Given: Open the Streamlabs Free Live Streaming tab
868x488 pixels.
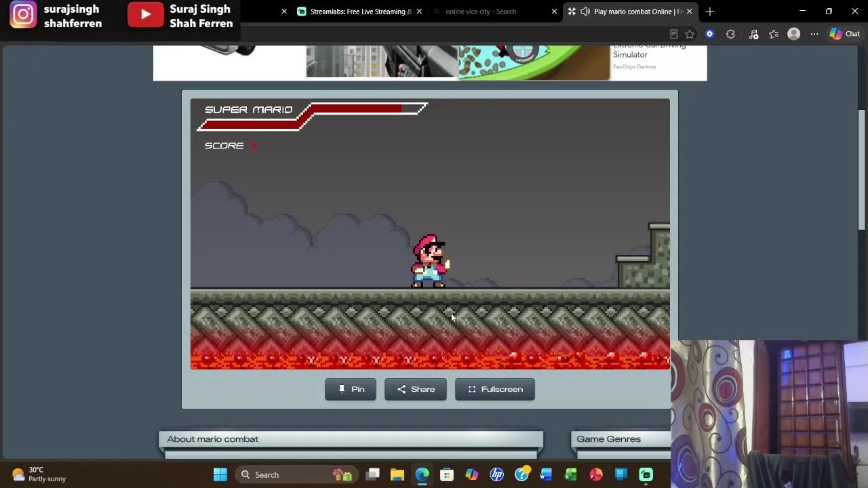Looking at the screenshot, I should click(x=359, y=12).
